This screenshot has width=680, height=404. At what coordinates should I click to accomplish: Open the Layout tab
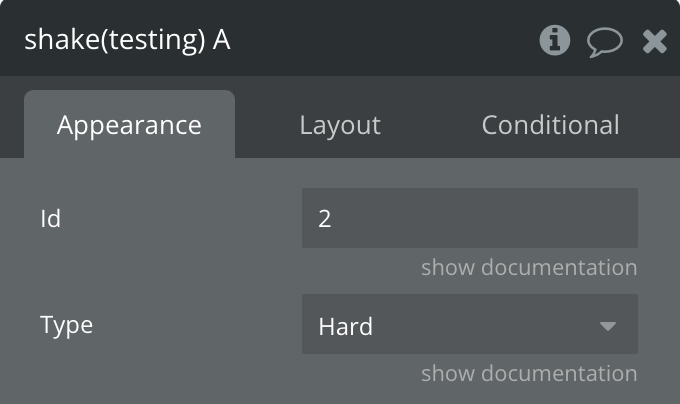pos(340,125)
